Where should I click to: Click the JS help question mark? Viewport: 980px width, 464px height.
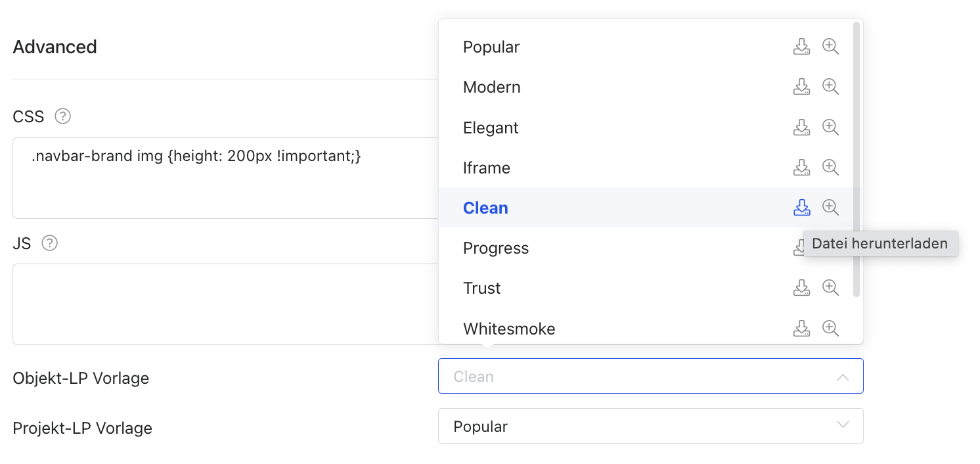pyautogui.click(x=49, y=243)
